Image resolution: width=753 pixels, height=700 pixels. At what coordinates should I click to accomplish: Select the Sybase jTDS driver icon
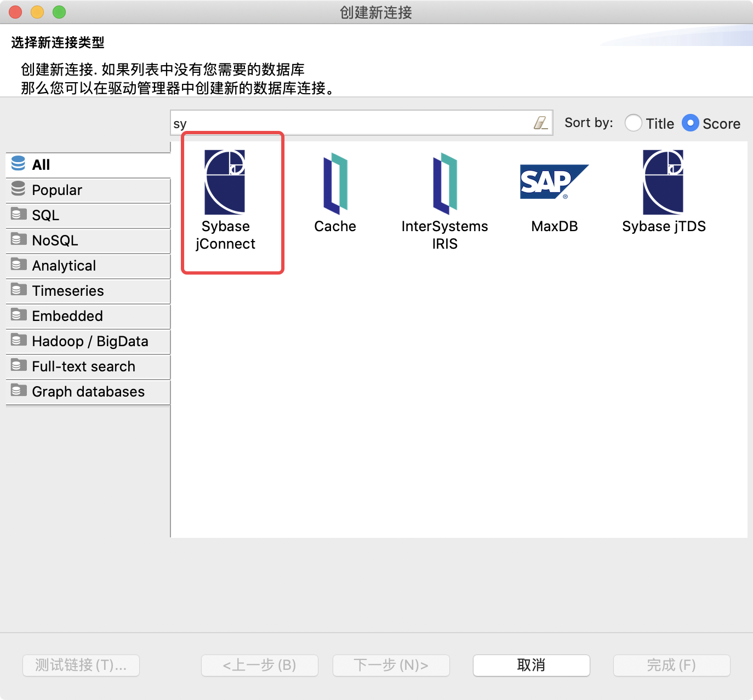click(664, 183)
